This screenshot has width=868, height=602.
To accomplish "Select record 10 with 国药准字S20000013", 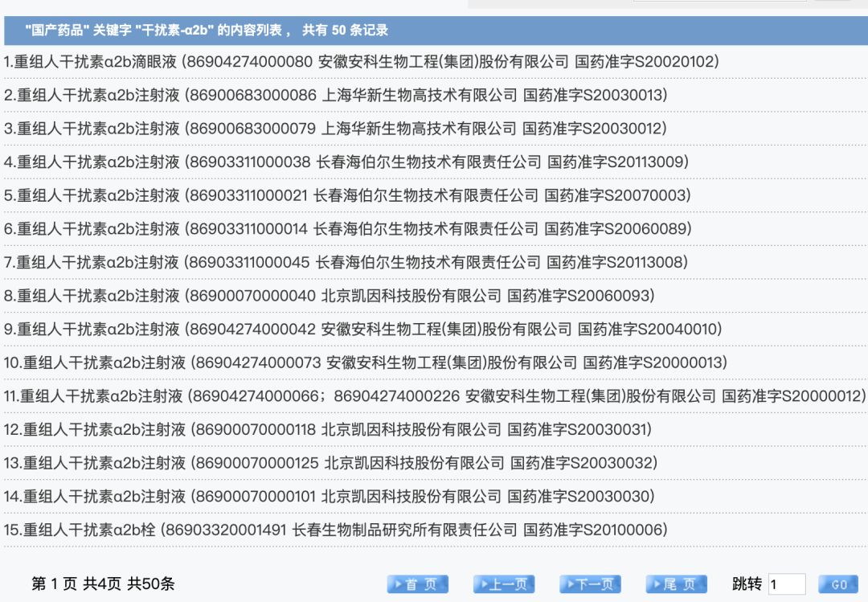I will [x=366, y=362].
